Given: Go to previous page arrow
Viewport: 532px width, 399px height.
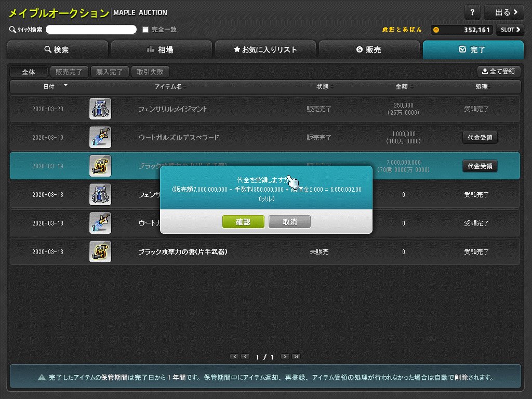Looking at the screenshot, I should point(245,356).
